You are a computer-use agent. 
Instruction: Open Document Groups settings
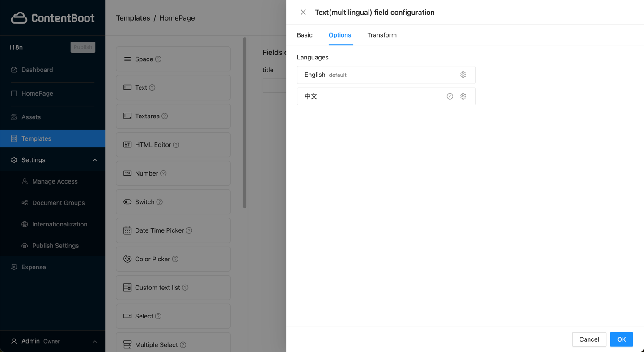(53, 203)
